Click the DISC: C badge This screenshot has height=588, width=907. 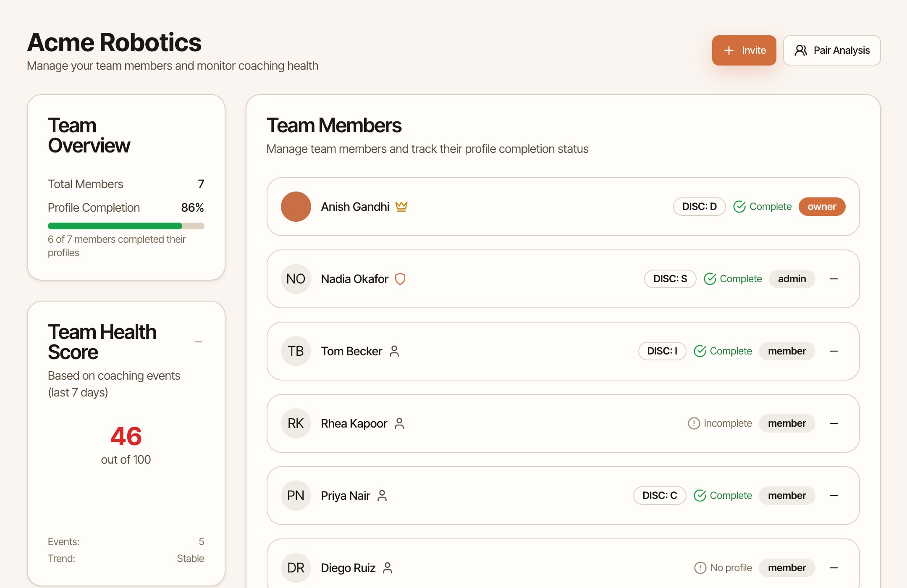[x=660, y=496]
